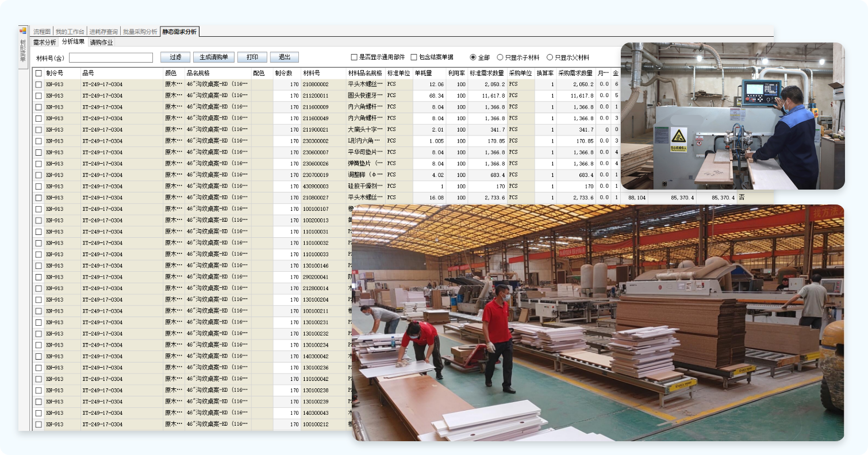
Task: Click the 采购需求数量 column header
Action: [576, 73]
